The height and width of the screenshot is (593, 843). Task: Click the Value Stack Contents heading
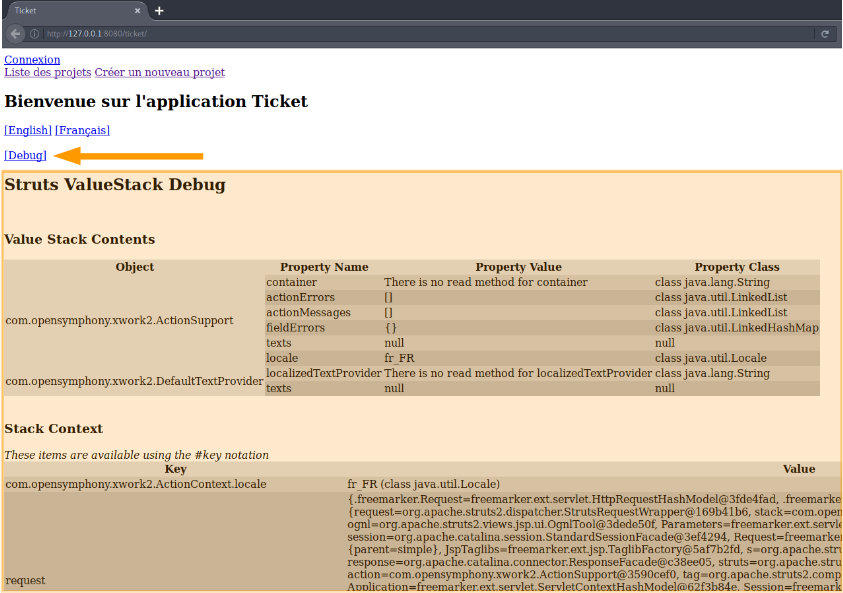(80, 239)
